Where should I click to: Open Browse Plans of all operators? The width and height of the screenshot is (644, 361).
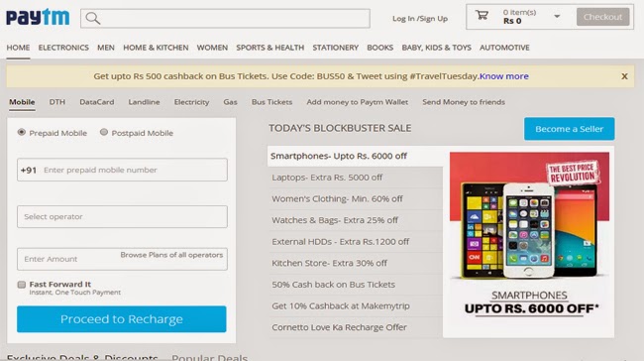[171, 255]
